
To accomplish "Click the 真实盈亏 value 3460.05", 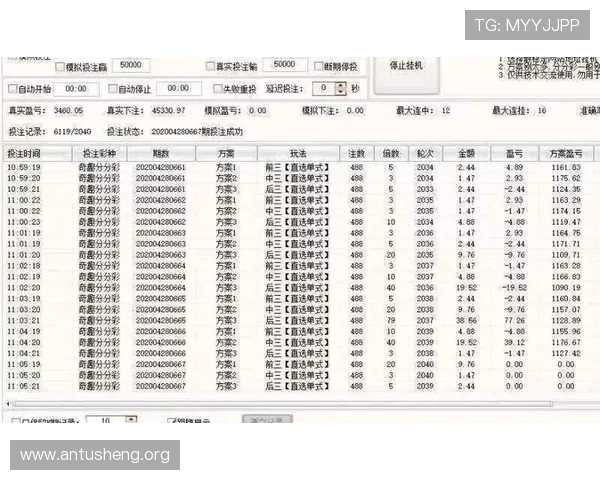I will (68, 111).
